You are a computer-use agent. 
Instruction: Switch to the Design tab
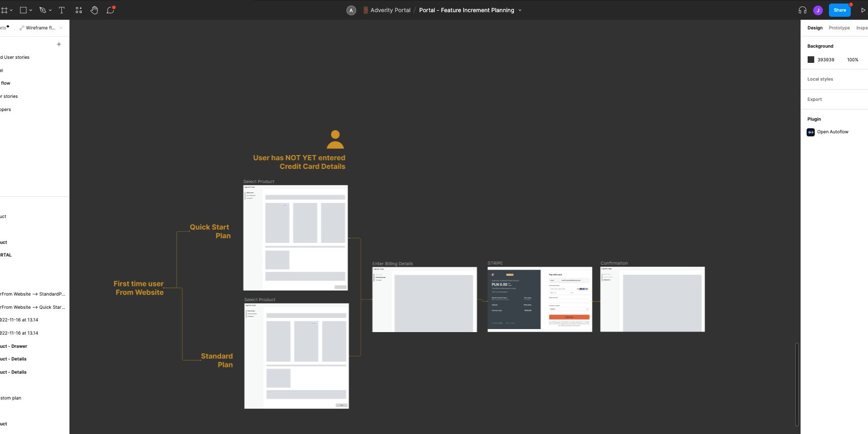tap(815, 28)
